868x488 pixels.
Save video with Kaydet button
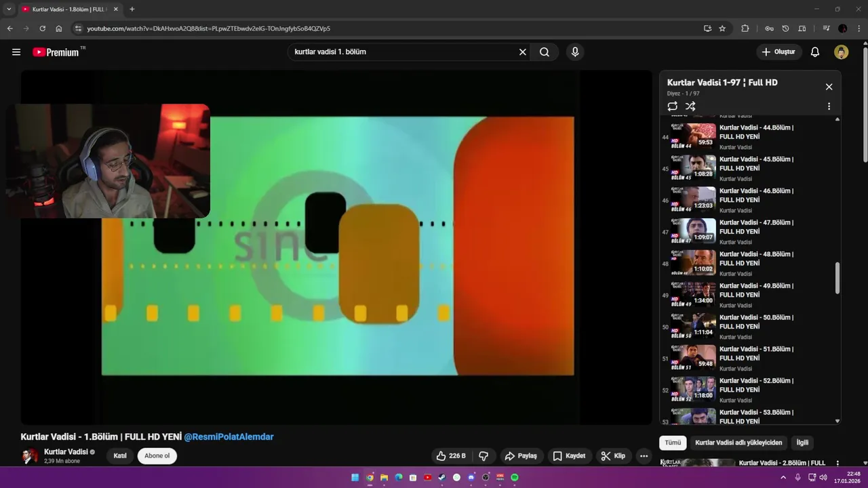[569, 456]
